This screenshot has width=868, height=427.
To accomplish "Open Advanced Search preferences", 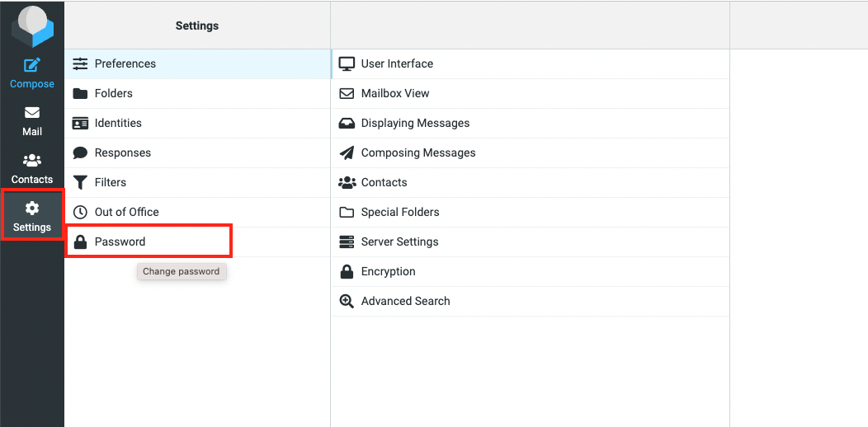I will tap(405, 301).
